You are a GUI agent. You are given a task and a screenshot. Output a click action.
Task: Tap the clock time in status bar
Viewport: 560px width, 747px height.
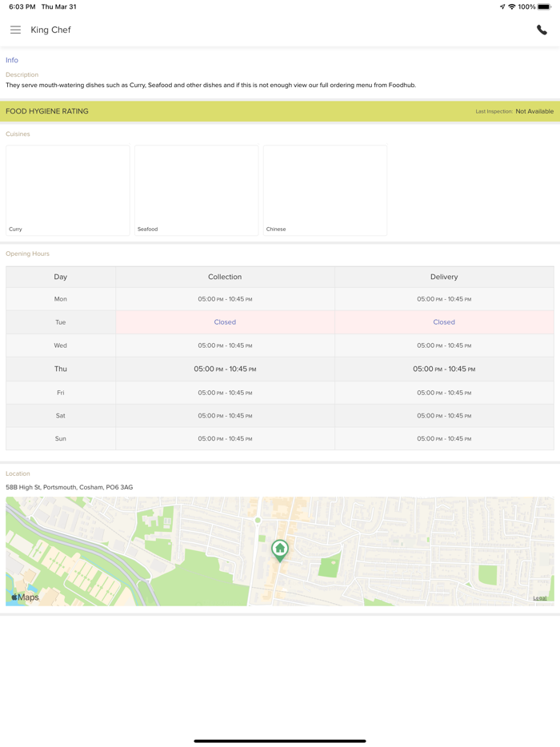pos(22,6)
